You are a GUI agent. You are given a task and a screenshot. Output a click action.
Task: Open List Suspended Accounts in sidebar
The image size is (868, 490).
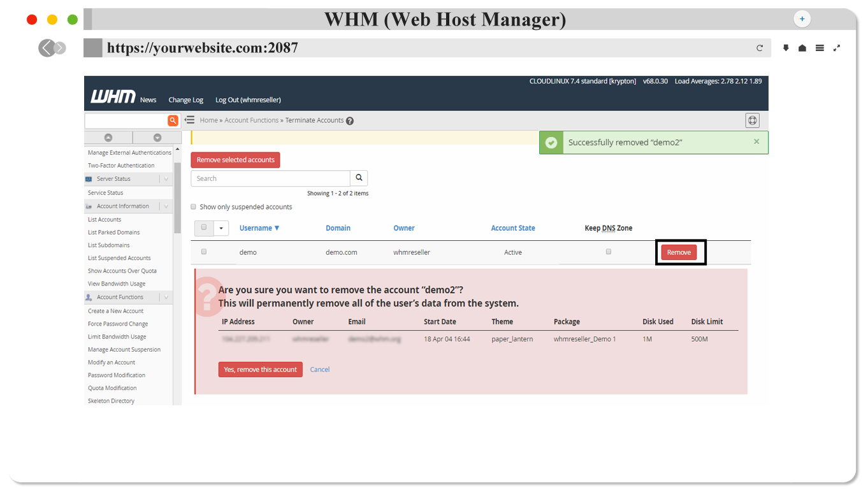coord(119,258)
